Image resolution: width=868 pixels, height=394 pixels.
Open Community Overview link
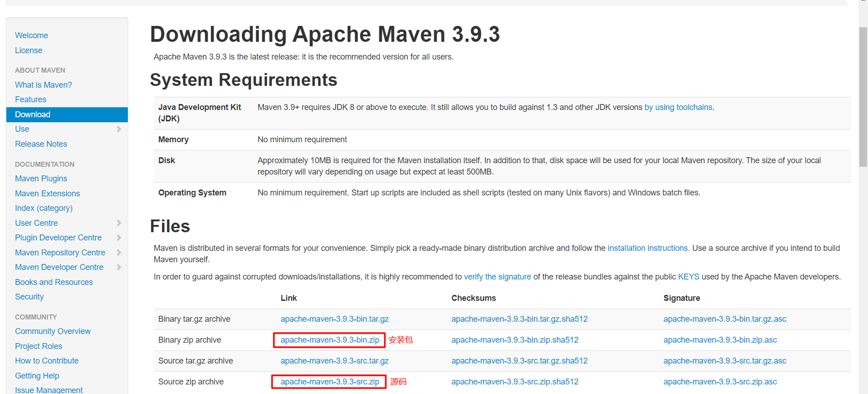coord(53,331)
